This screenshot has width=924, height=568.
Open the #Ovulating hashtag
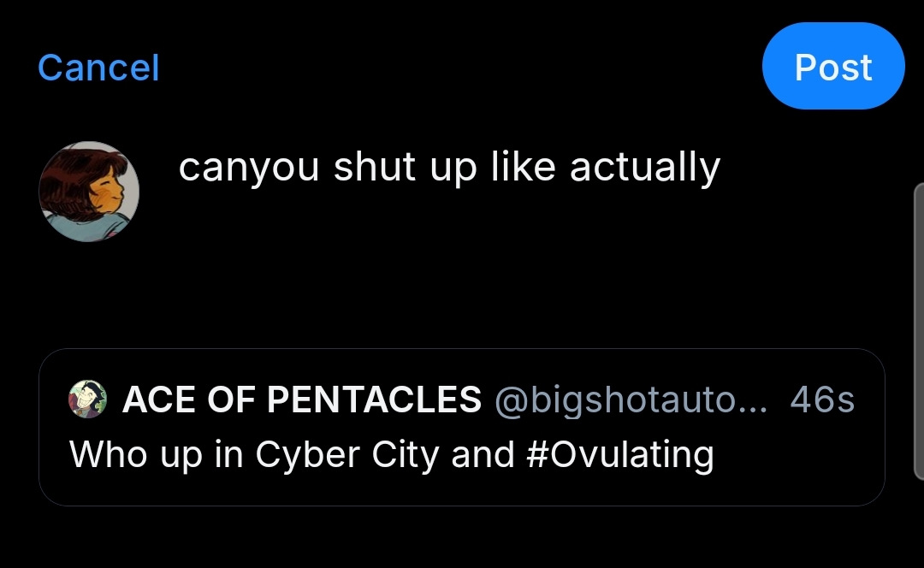[x=616, y=454]
